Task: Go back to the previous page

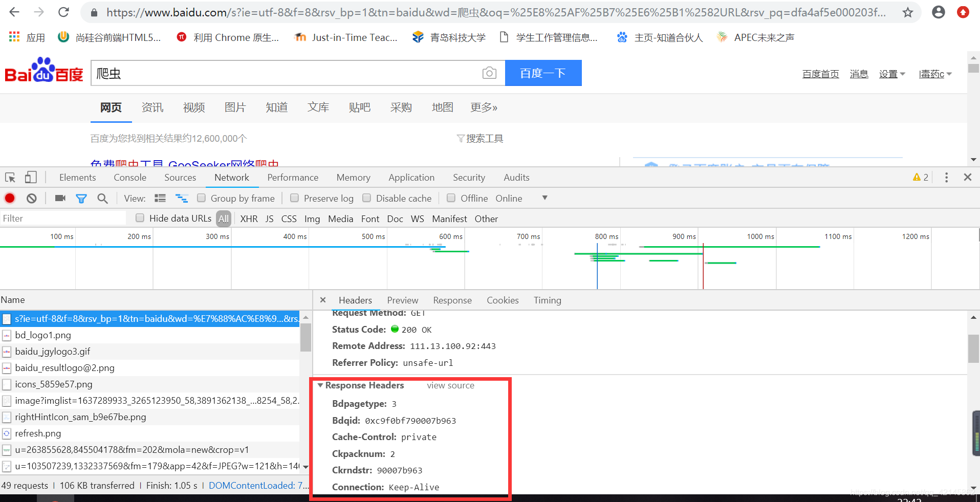Action: [x=14, y=12]
